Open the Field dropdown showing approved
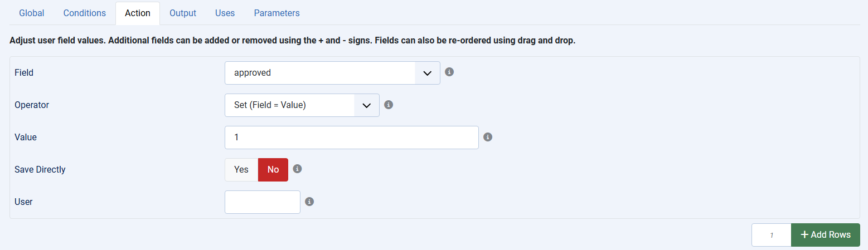Screen dimensions: 868x250 tap(321, 73)
